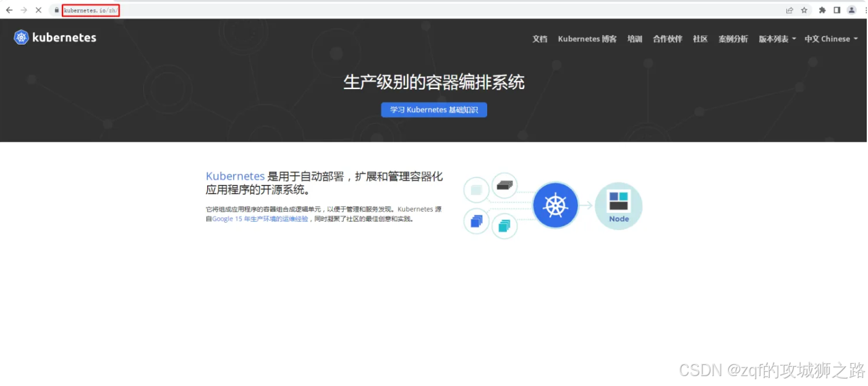
Task: Open the browser profile avatar icon
Action: click(852, 10)
